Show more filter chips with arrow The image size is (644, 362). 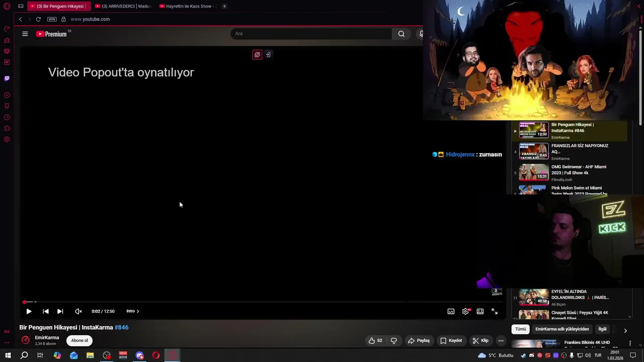pos(625,330)
